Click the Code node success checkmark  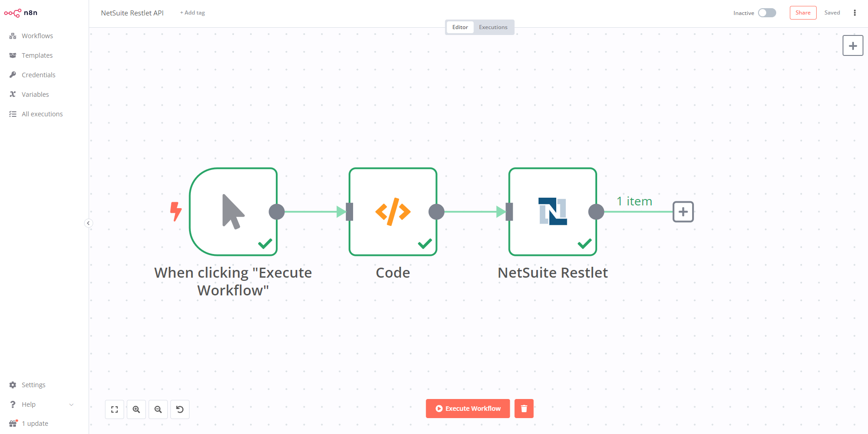[x=425, y=244]
